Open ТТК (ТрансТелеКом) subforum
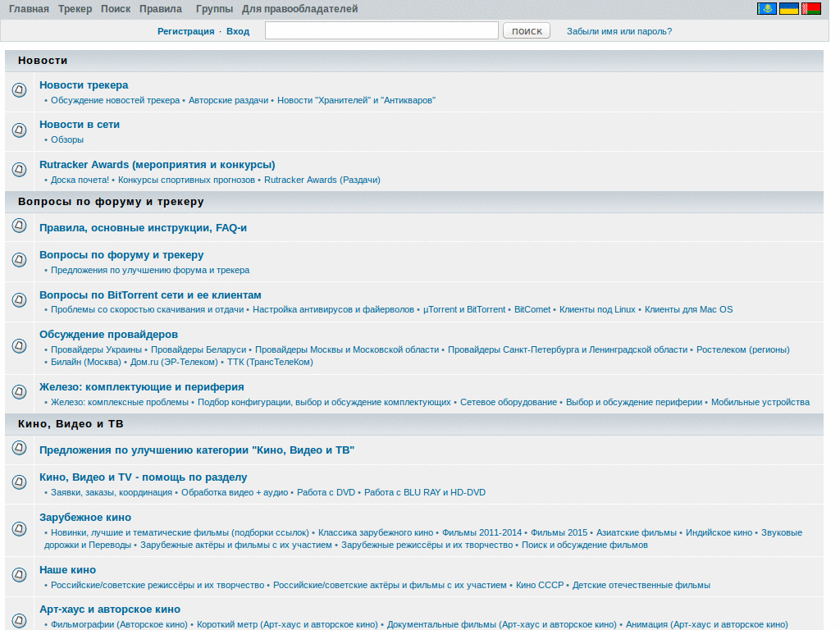The image size is (840, 630). tap(270, 362)
